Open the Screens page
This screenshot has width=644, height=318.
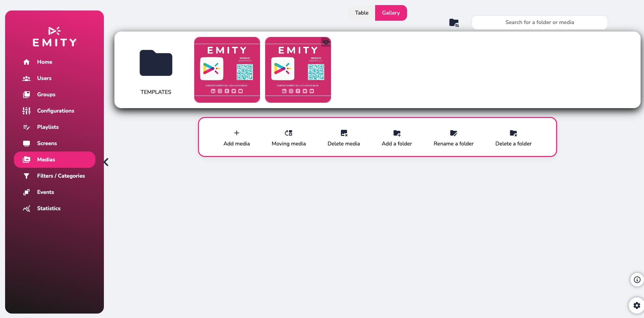click(47, 143)
